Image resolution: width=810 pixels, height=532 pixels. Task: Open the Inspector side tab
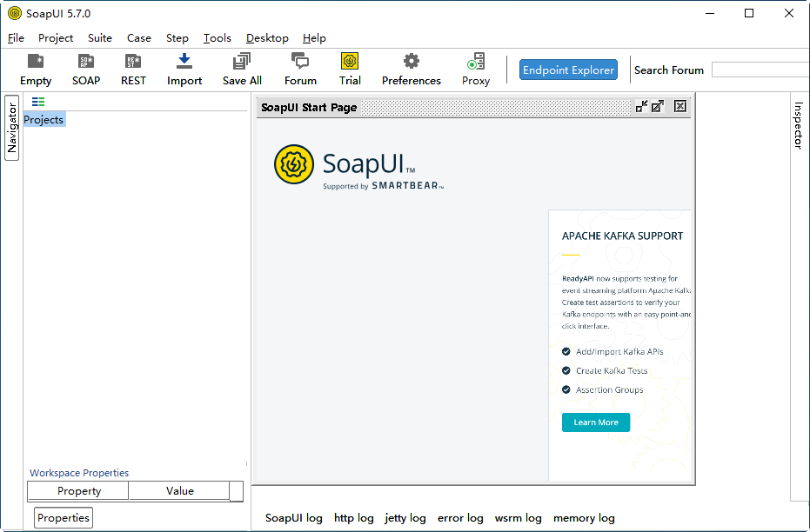pos(798,125)
